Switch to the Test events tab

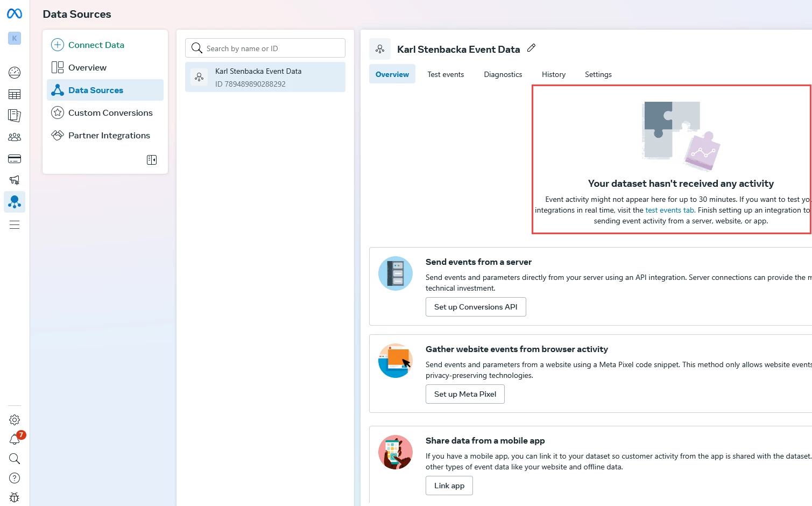tap(446, 74)
